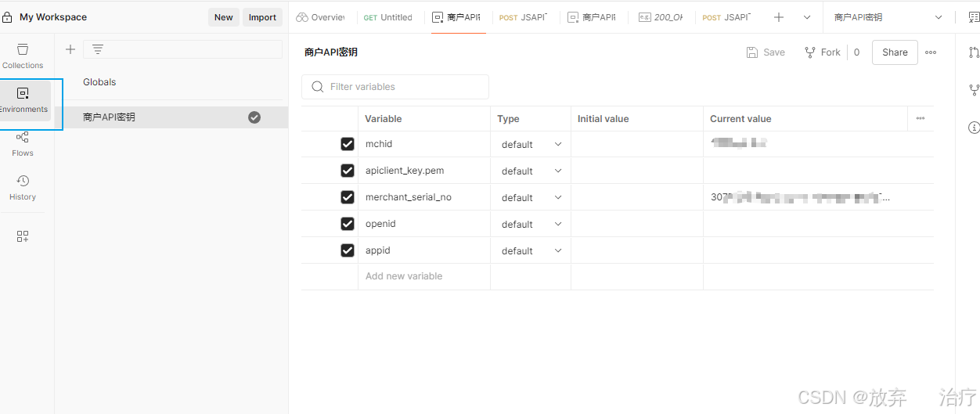Switch to the 200_OK tab
Screen dimensions: 980x414
pos(661,17)
